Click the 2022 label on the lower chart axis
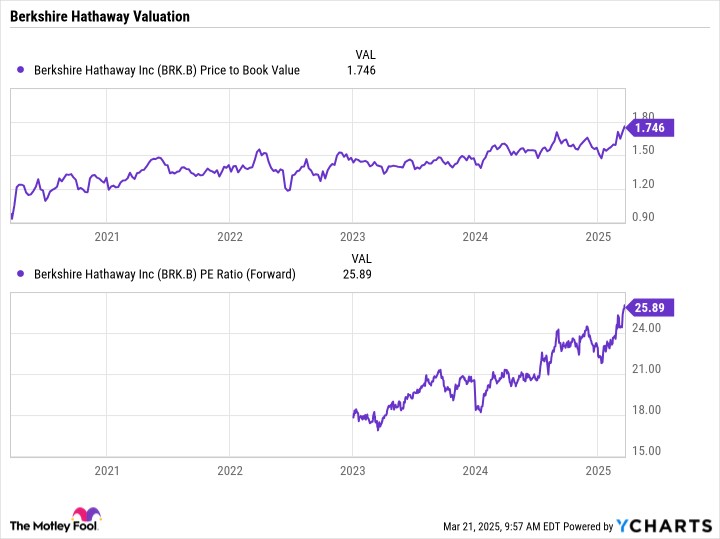 click(x=229, y=469)
